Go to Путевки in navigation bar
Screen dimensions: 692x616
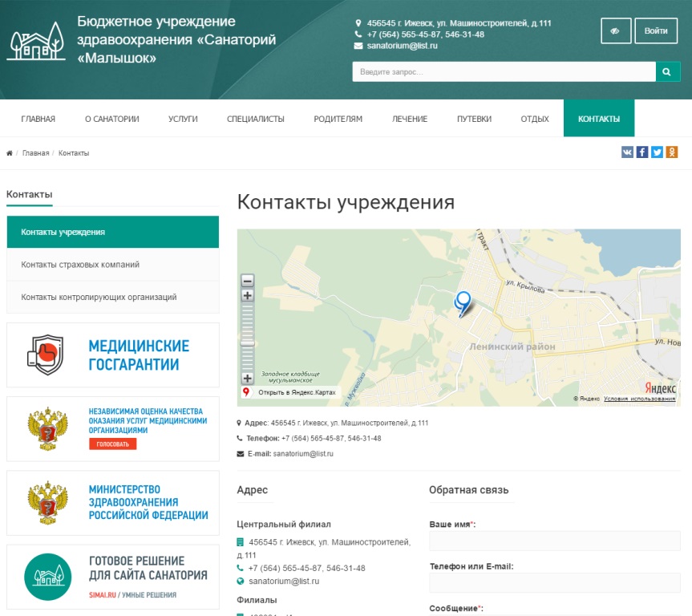pyautogui.click(x=474, y=119)
